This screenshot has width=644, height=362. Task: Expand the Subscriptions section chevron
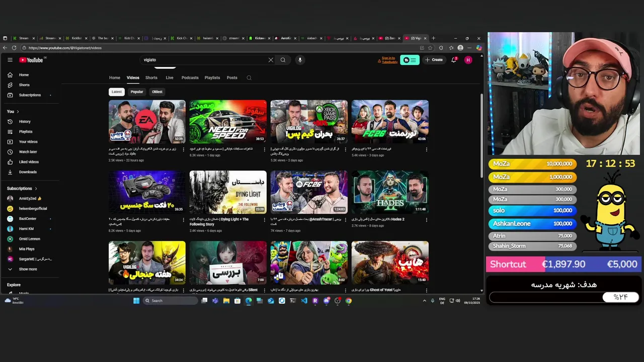click(36, 189)
